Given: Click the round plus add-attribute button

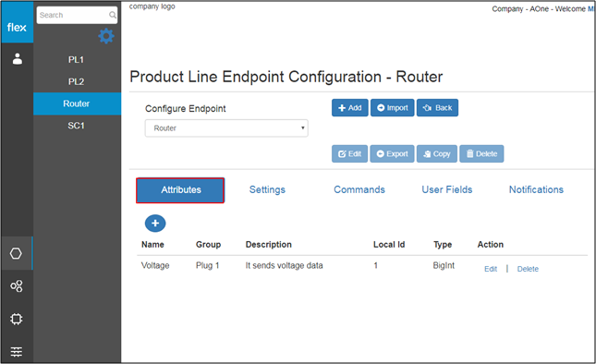Looking at the screenshot, I should pos(155,223).
